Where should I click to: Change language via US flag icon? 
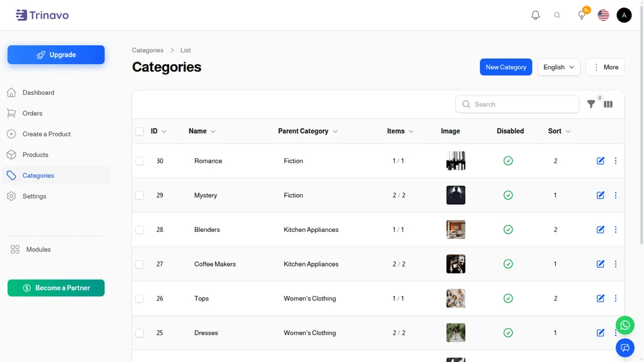coord(603,15)
